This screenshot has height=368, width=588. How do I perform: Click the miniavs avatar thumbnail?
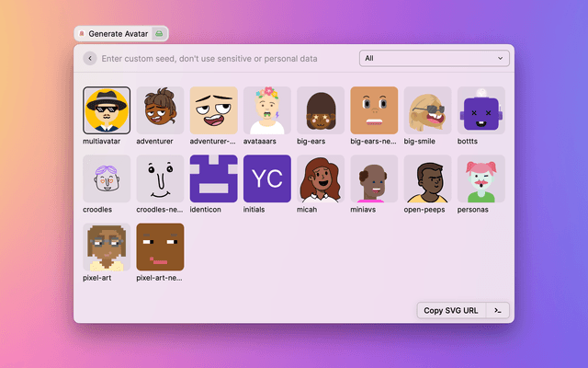(x=374, y=178)
